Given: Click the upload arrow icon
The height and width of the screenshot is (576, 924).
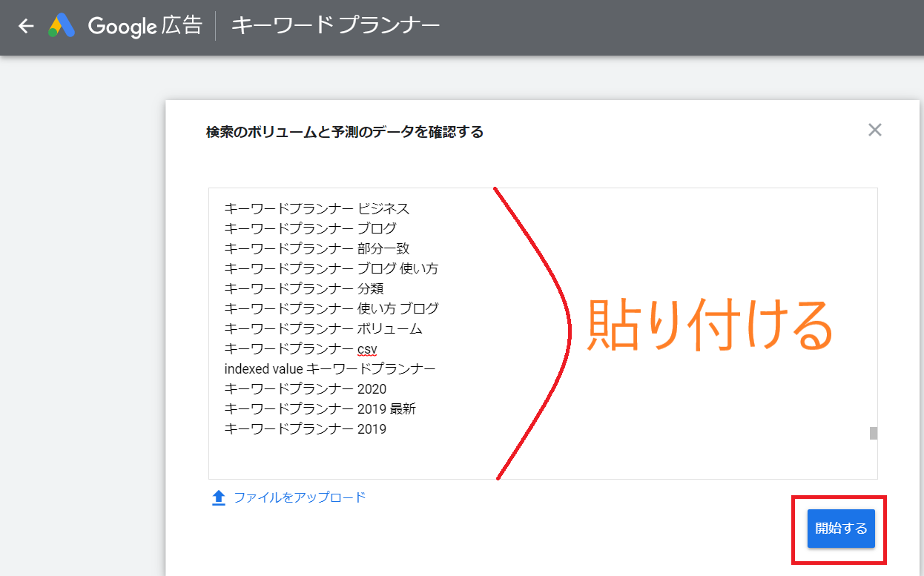Looking at the screenshot, I should pyautogui.click(x=219, y=497).
